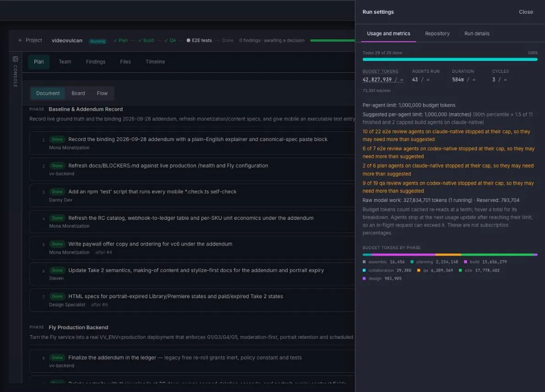545x392 pixels.
Task: Click the Build stage checkmark in pipeline
Action: tap(140, 40)
